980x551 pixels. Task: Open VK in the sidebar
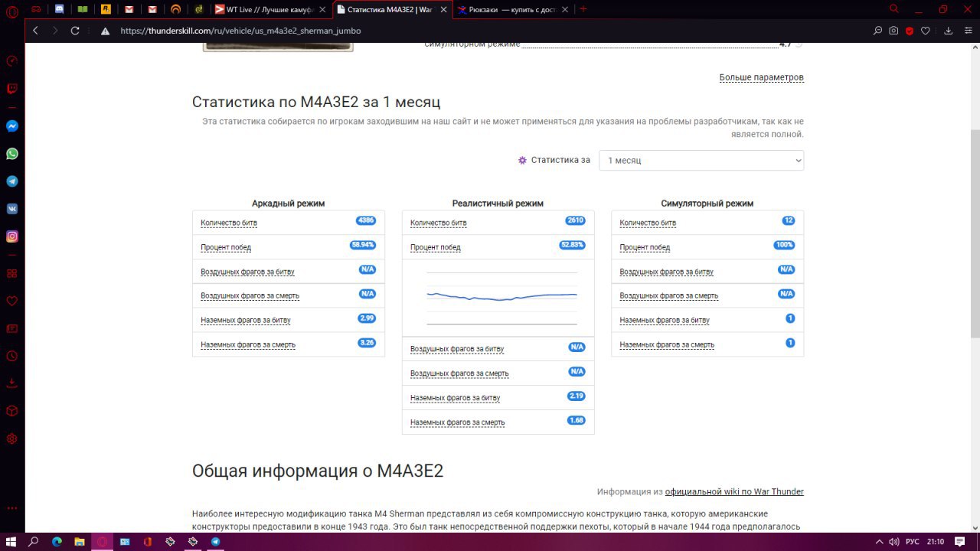[12, 209]
